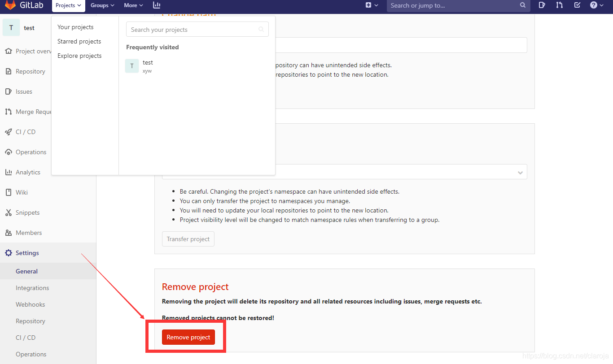Click the Settings gear icon in sidebar
613x364 pixels.
[x=9, y=253]
